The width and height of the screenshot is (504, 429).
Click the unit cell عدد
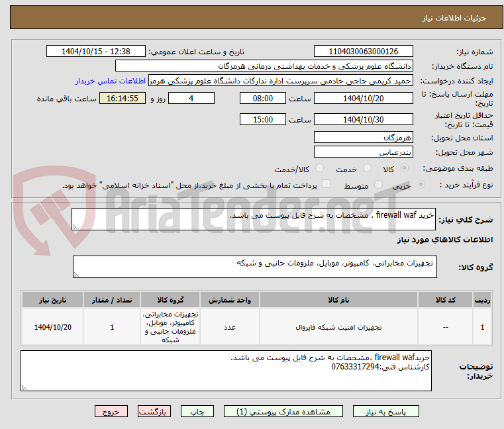[230, 328]
